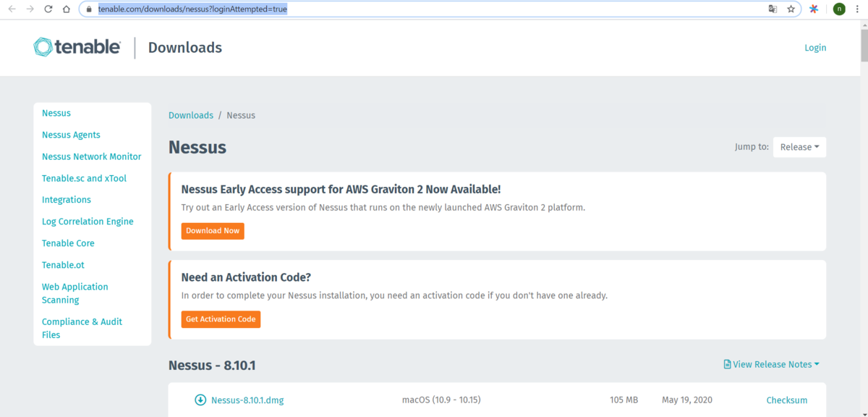Click the Nessus breadcrumb text
This screenshot has height=417, width=868.
tap(241, 115)
